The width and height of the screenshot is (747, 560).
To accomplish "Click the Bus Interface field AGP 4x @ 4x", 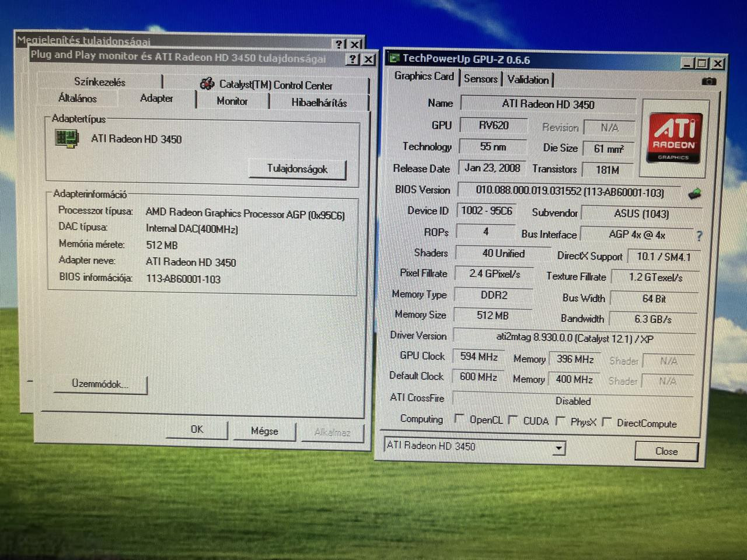I will click(637, 235).
